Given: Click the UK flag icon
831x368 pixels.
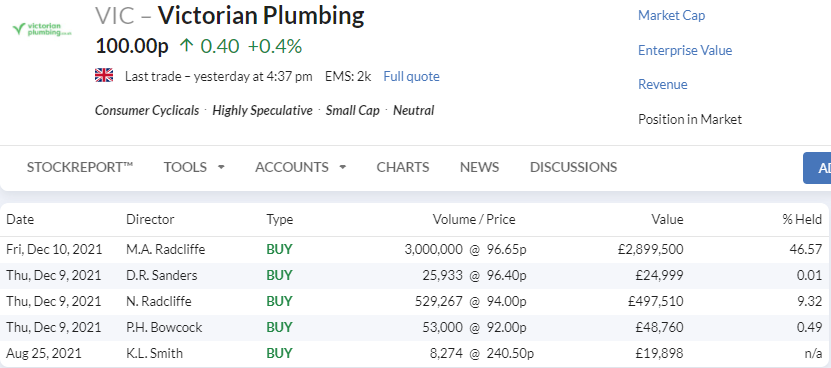Looking at the screenshot, I should 104,76.
